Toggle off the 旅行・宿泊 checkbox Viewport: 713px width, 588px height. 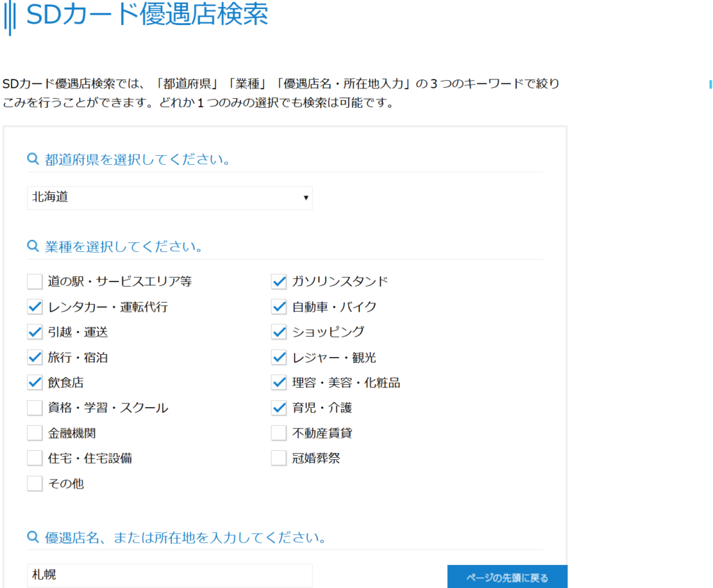coord(35,358)
